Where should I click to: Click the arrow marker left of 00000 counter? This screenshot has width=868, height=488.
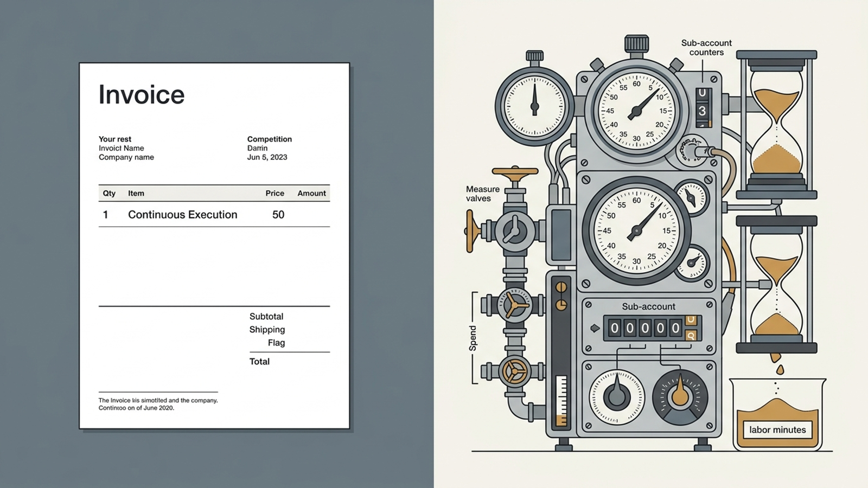click(x=595, y=328)
